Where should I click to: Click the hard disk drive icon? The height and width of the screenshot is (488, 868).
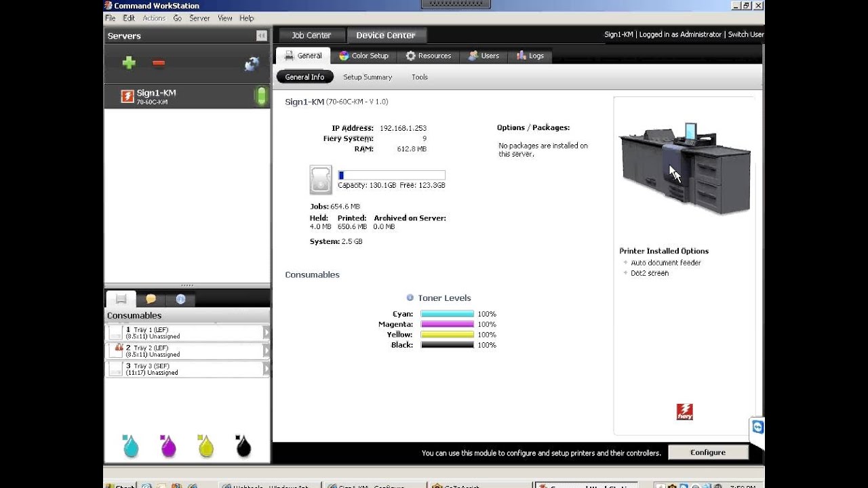[x=321, y=180]
